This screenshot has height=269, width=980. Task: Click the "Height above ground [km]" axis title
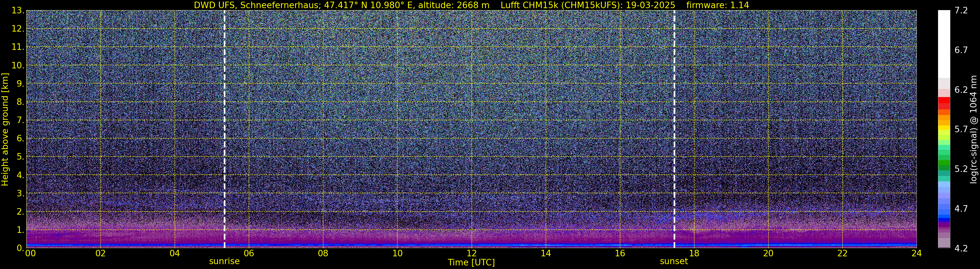pyautogui.click(x=5, y=129)
